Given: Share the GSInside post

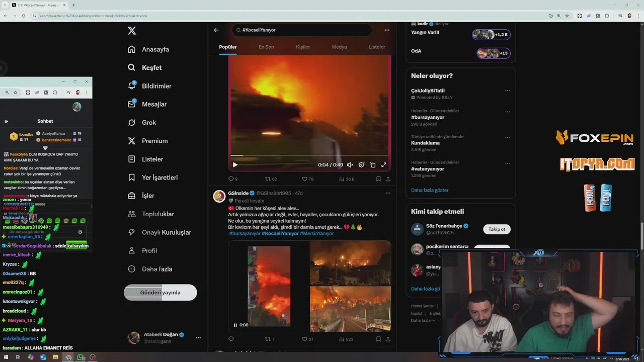Looking at the screenshot, I should (x=388, y=339).
